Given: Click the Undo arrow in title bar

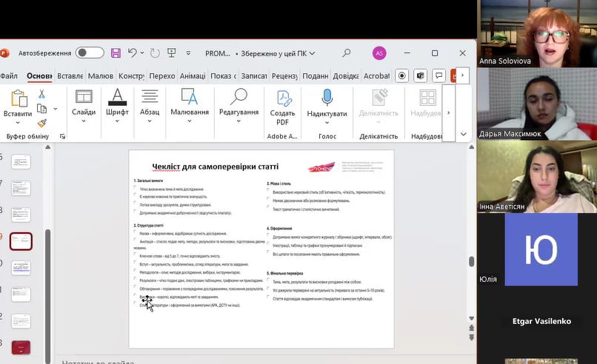Looking at the screenshot, I should 132,53.
